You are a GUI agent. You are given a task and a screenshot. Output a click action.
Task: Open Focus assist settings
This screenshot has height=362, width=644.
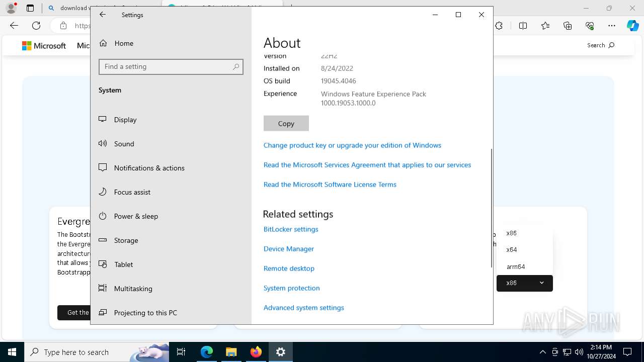point(171,192)
